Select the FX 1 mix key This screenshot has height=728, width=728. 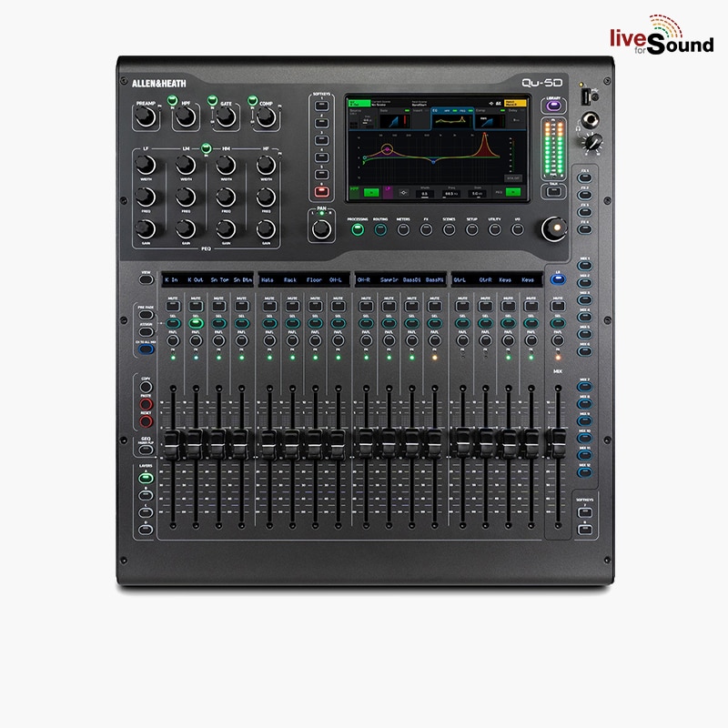tap(584, 177)
